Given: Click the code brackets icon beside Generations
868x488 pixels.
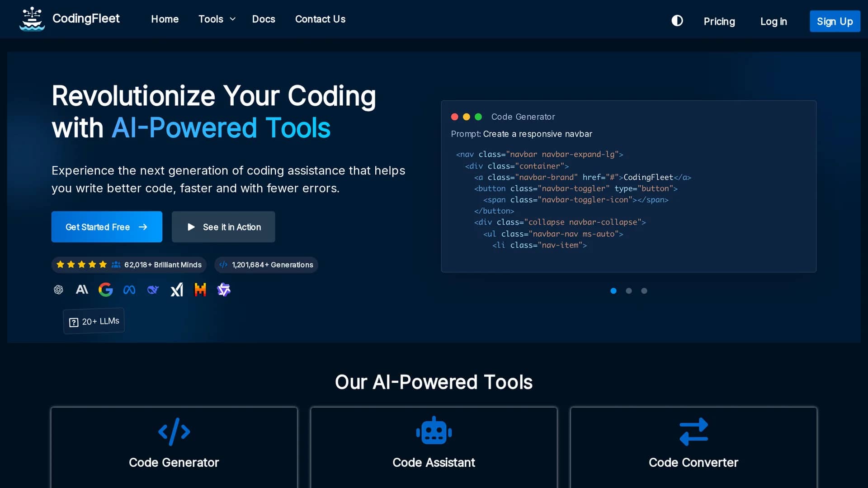Looking at the screenshot, I should [223, 265].
